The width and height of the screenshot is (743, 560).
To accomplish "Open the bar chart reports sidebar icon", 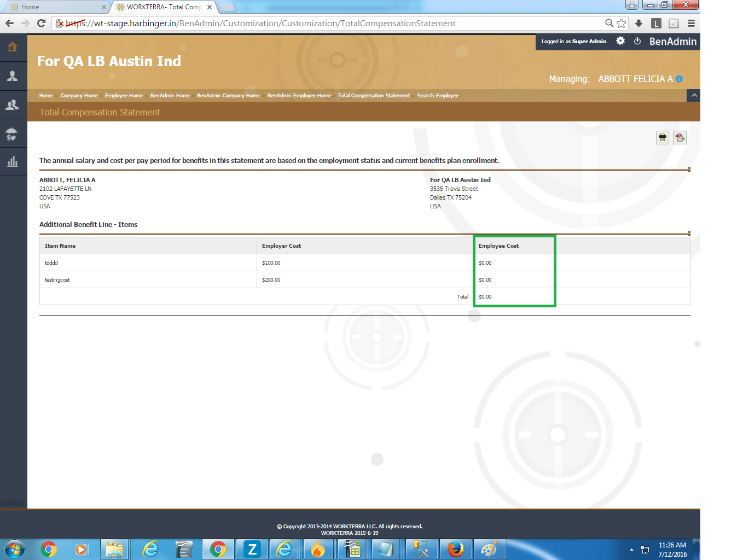I will [x=13, y=162].
